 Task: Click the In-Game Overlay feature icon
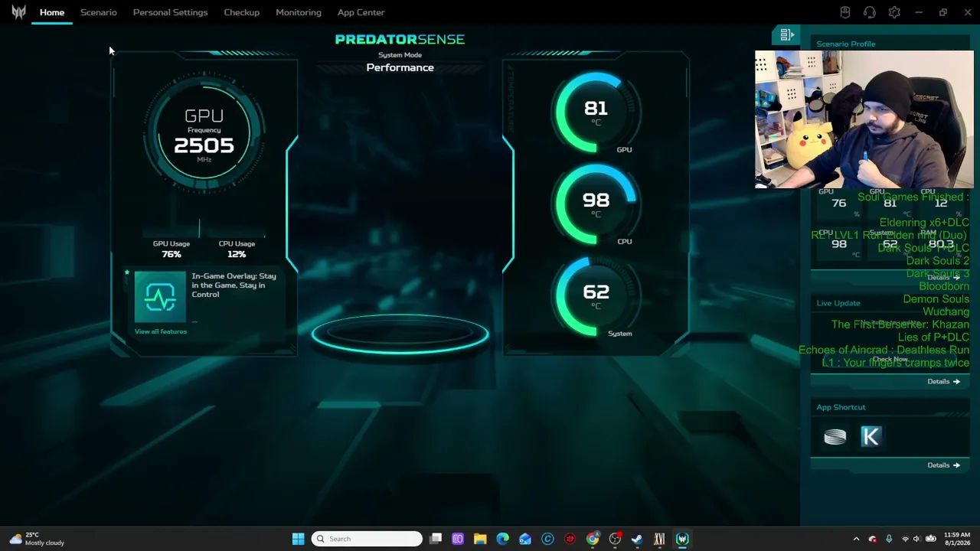tap(160, 297)
